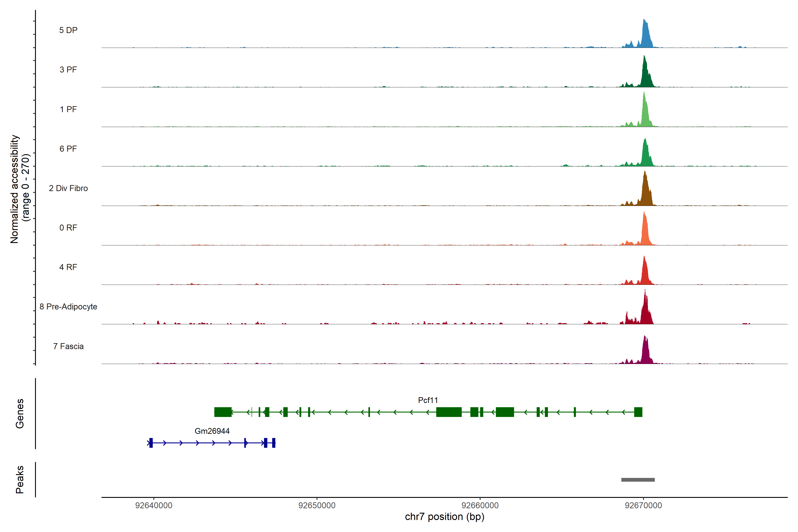Click the 7 Fascia track label
This screenshot has width=798, height=532.
pos(68,346)
